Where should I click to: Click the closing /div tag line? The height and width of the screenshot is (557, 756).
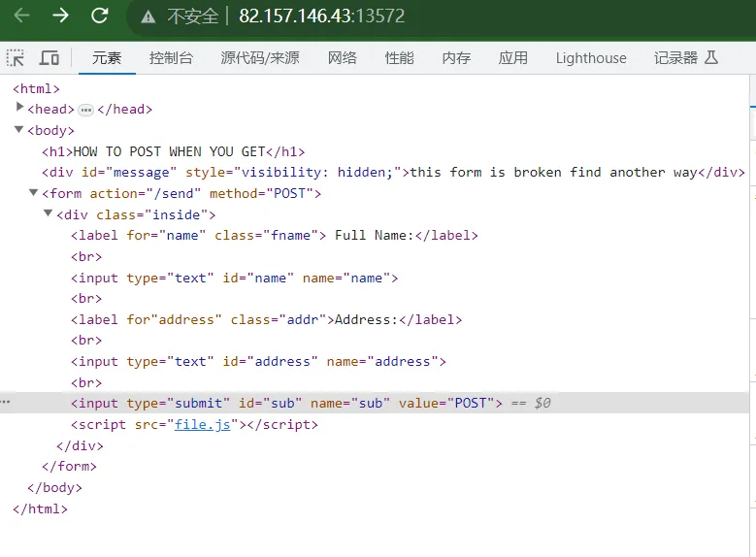click(x=80, y=445)
